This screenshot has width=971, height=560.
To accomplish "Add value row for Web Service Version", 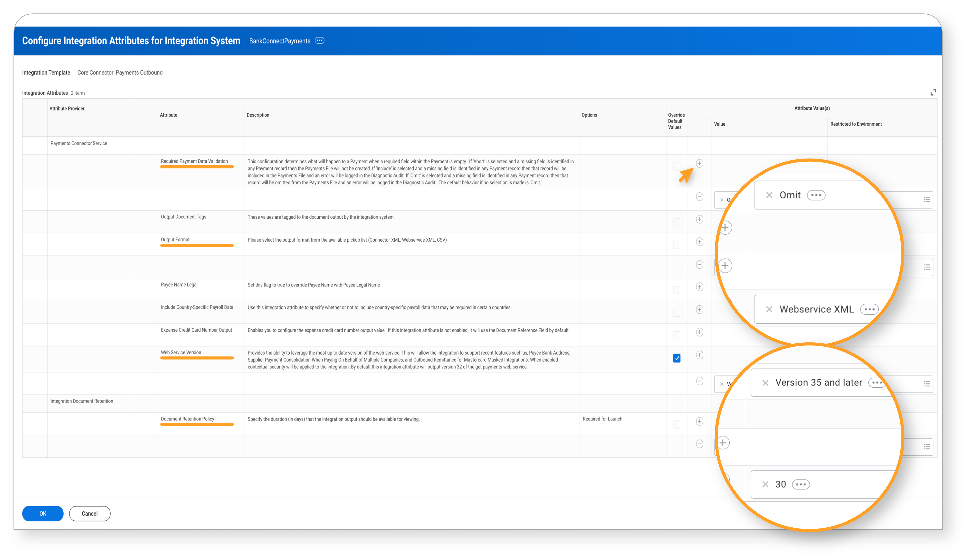I will click(699, 355).
